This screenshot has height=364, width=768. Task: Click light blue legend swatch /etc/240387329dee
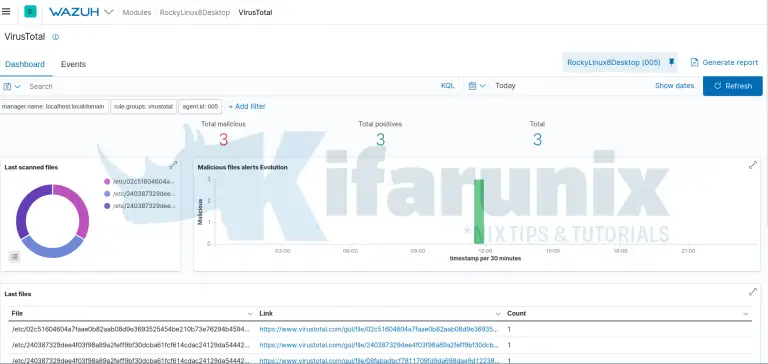(x=107, y=194)
